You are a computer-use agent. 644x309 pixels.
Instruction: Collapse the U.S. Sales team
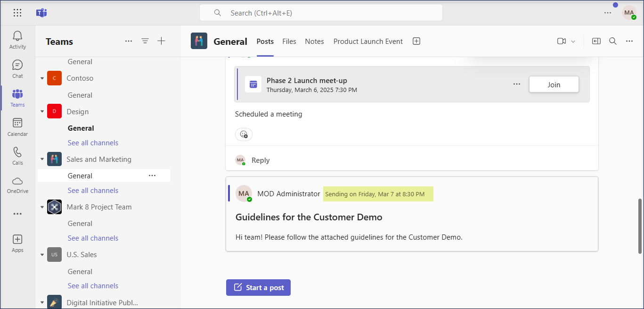(42, 255)
